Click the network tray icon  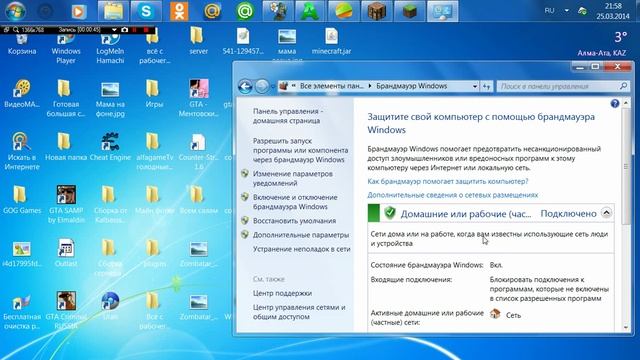582,11
